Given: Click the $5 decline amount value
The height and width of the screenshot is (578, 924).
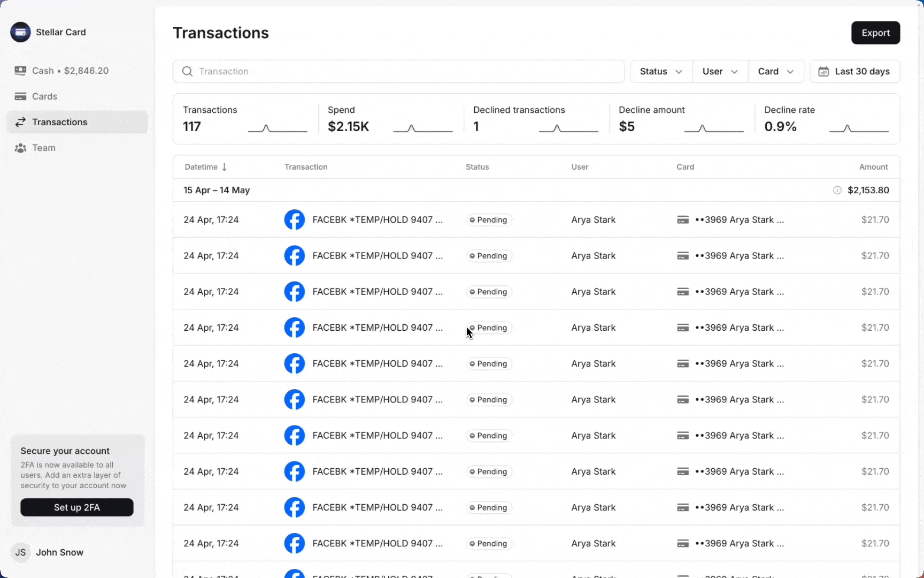Looking at the screenshot, I should [x=627, y=127].
